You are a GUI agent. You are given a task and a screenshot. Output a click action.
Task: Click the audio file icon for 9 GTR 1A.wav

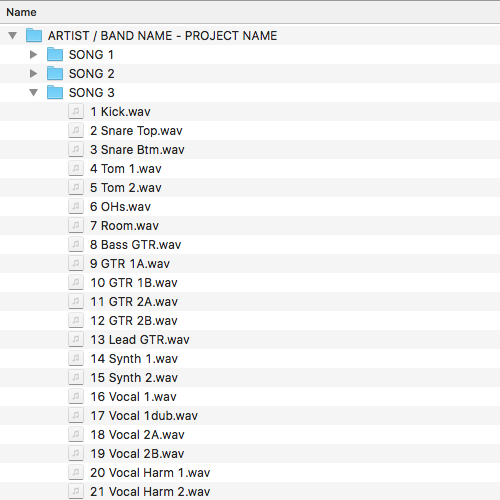(x=76, y=263)
